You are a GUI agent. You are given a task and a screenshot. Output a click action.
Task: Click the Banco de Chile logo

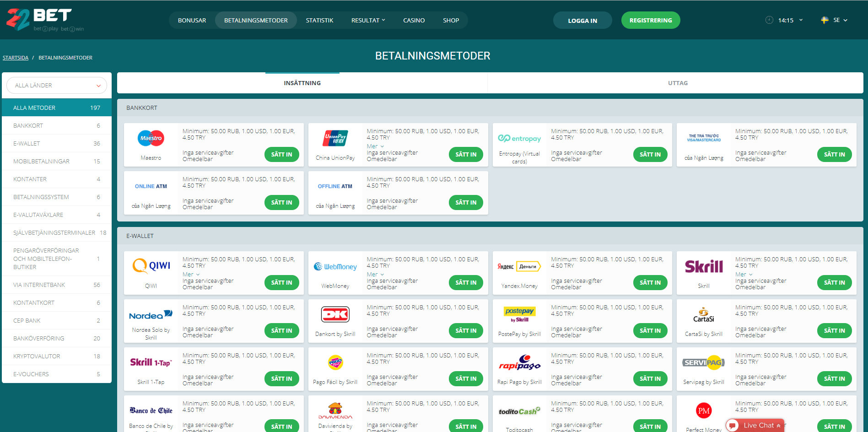coord(151,410)
